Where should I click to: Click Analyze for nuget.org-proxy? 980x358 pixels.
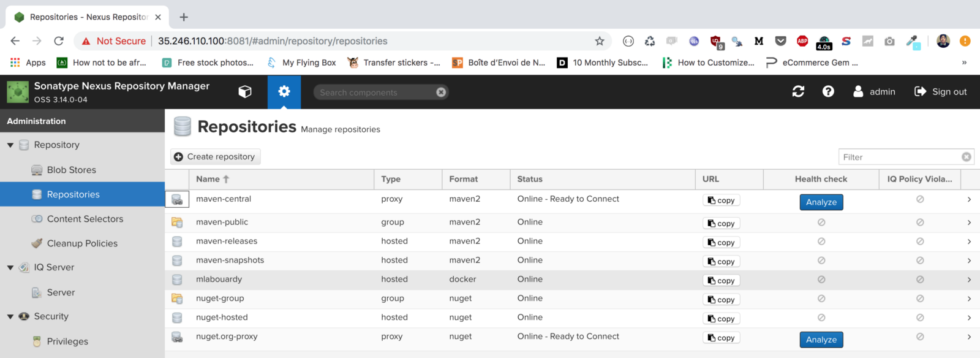821,340
